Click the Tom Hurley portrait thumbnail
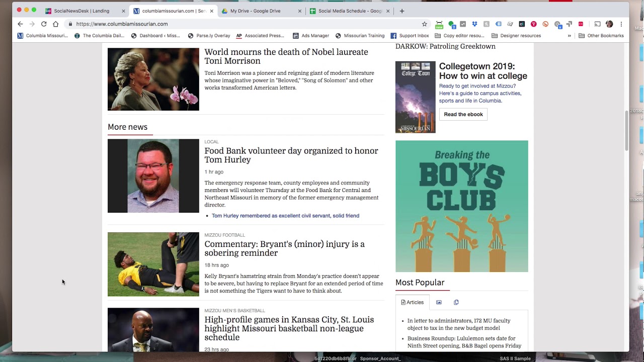Viewport: 644px width, 362px height. coord(153,175)
